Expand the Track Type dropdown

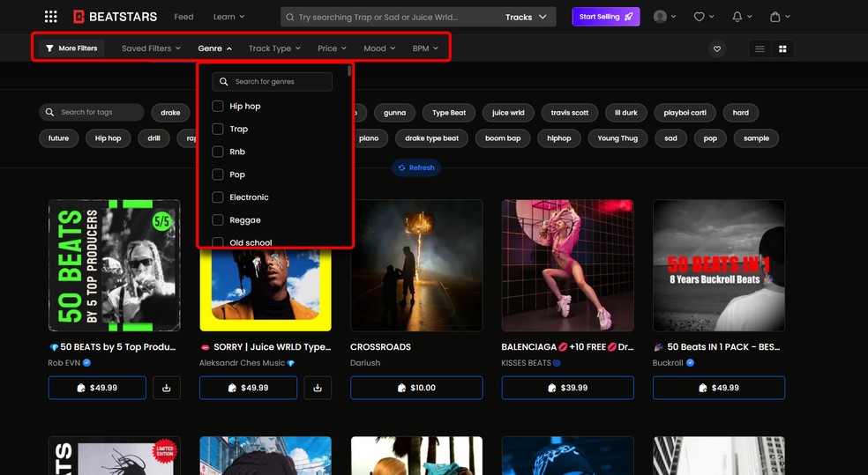pos(274,48)
